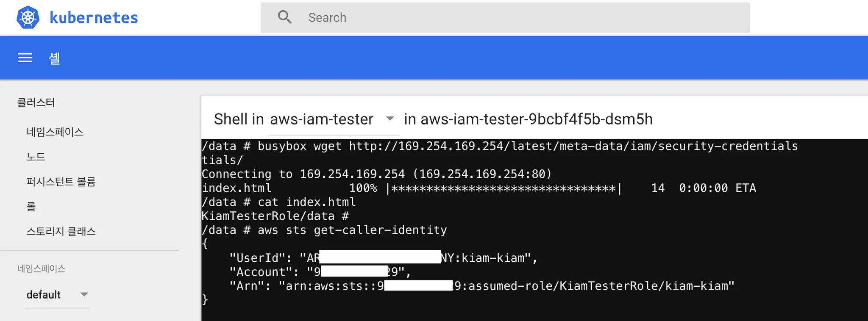Click the Kubernetes helm wheel logo
Viewport: 868px width, 321px height.
point(28,18)
